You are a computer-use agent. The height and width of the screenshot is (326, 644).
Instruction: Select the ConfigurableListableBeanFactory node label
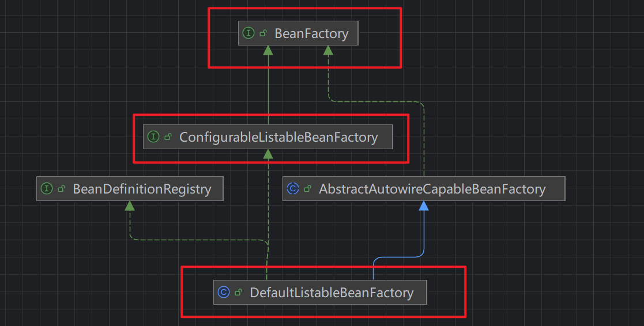click(x=278, y=137)
